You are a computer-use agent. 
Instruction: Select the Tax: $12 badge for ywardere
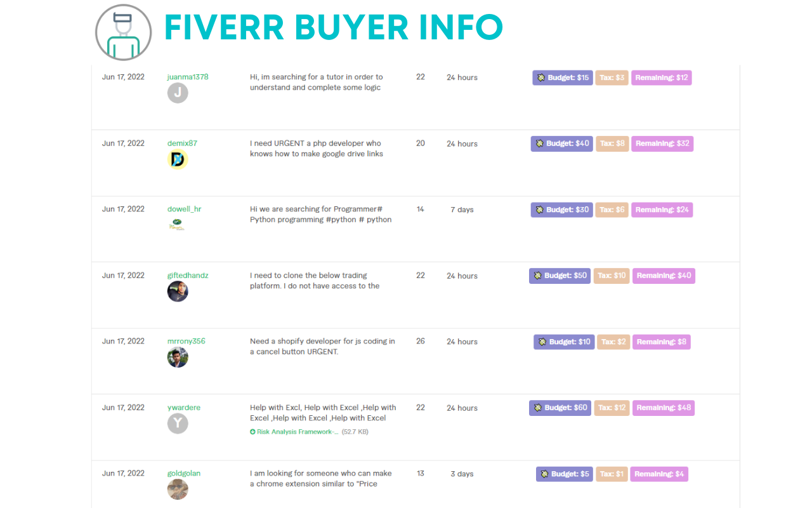pyautogui.click(x=612, y=408)
